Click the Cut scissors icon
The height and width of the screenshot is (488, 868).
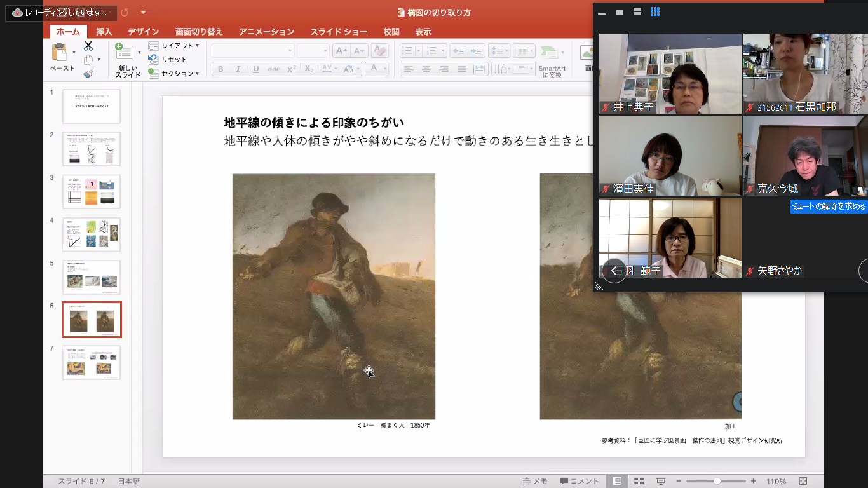[88, 46]
